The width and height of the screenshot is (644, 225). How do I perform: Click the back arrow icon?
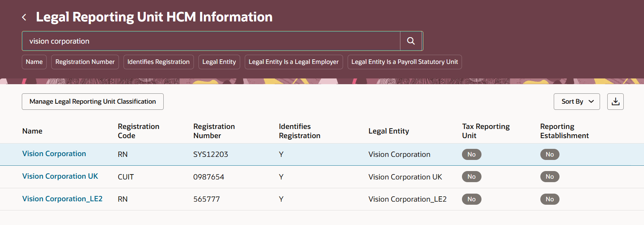[24, 17]
